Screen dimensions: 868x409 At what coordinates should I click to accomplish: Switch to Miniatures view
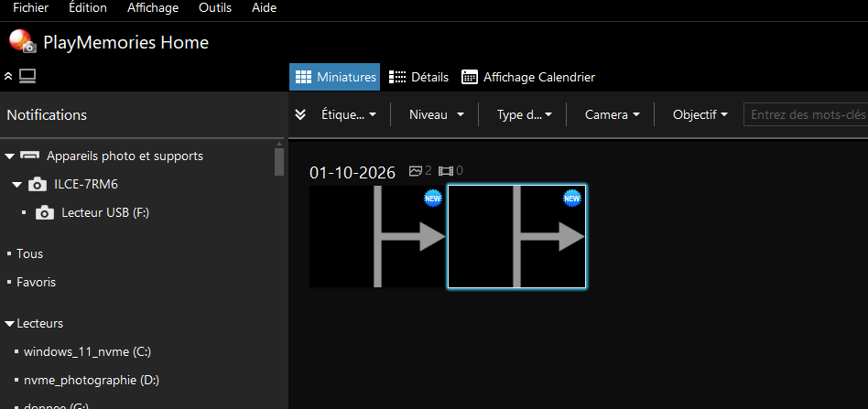(335, 77)
